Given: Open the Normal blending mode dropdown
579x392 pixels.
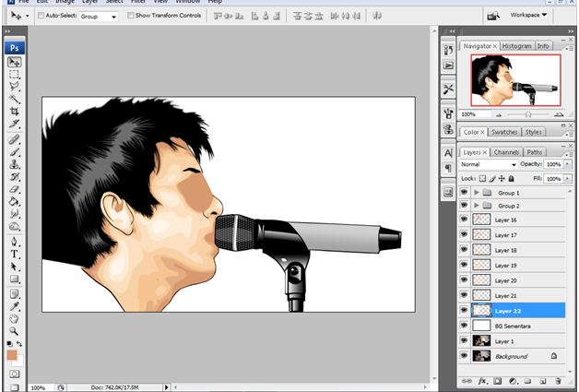Looking at the screenshot, I should pyautogui.click(x=488, y=164).
